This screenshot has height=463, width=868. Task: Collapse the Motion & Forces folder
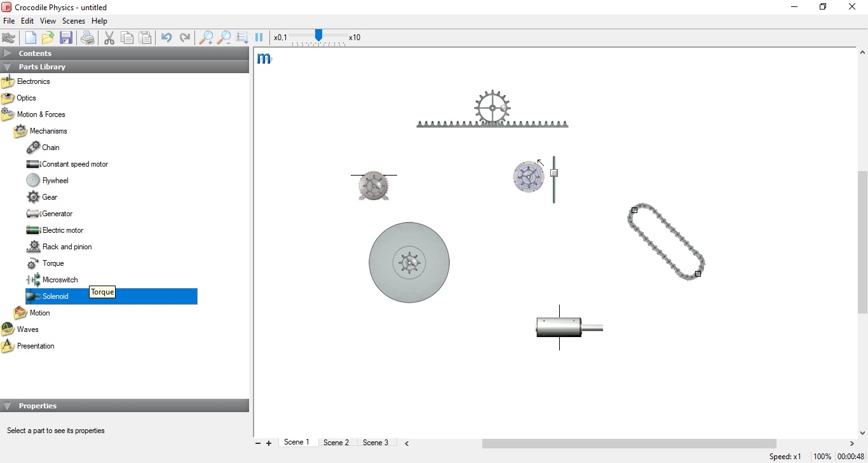(34, 114)
